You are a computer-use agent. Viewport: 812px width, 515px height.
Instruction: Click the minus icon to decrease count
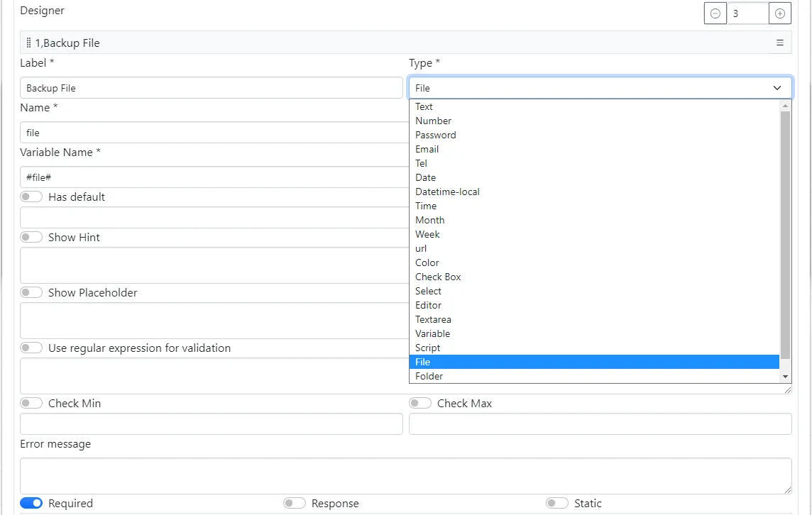[x=715, y=13]
